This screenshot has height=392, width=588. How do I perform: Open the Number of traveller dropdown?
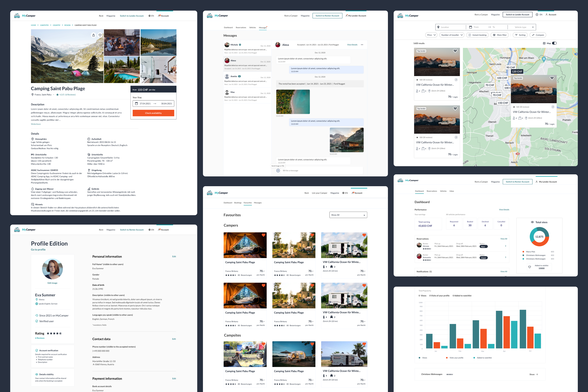(x=452, y=35)
